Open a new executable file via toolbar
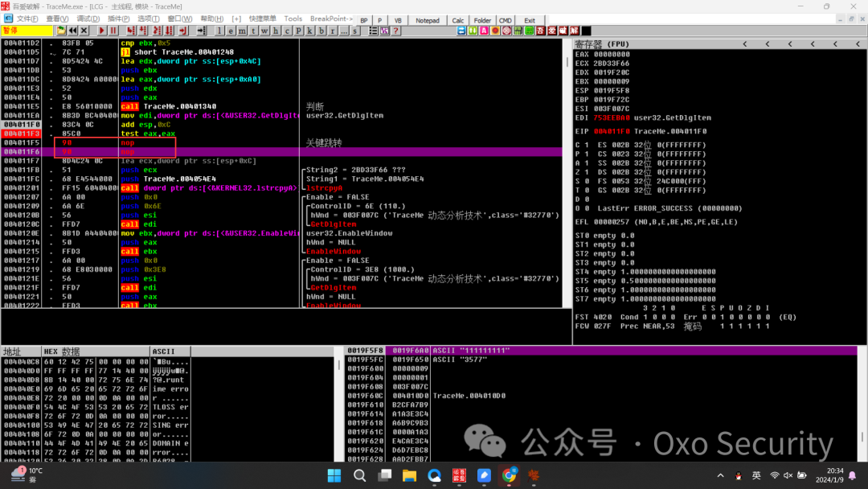The height and width of the screenshot is (489, 868). [61, 31]
